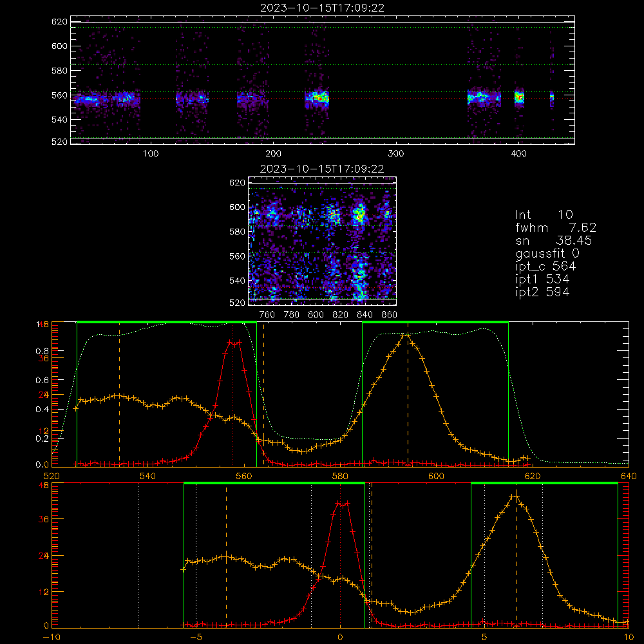Click the 300 x-axis label of top spectrogram

click(396, 154)
